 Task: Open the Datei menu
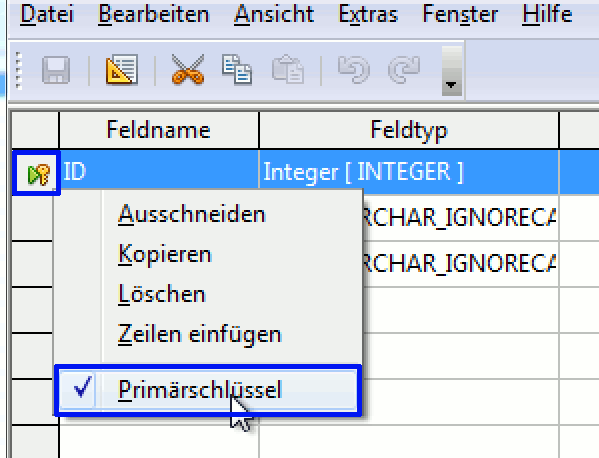[47, 15]
